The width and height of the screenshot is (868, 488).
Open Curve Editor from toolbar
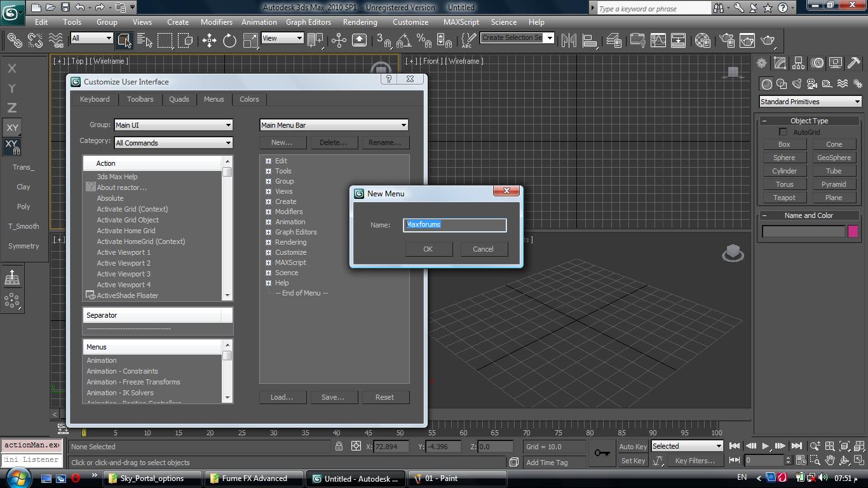point(658,41)
